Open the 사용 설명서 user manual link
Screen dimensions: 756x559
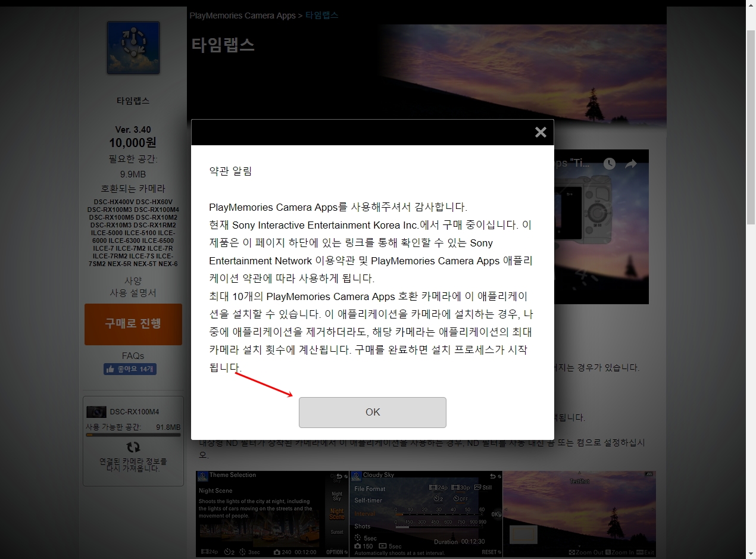click(133, 292)
